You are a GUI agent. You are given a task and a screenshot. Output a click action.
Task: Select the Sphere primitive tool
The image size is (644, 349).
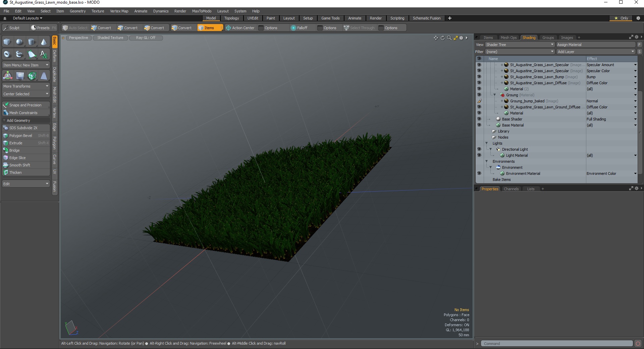19,42
